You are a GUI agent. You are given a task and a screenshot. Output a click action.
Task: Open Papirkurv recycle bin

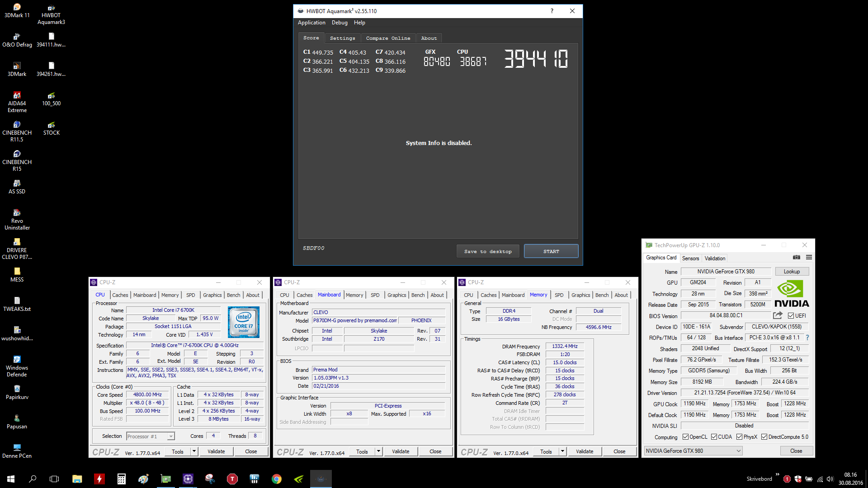pyautogui.click(x=17, y=392)
